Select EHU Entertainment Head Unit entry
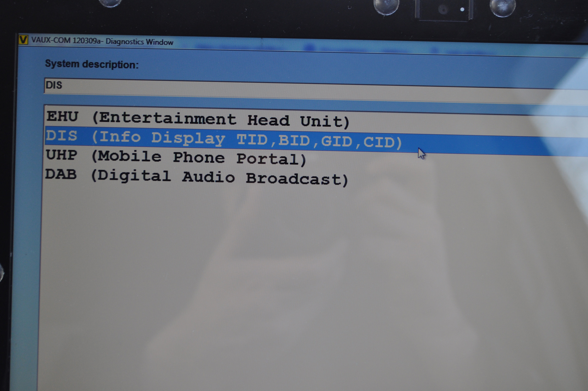The height and width of the screenshot is (391, 588). coord(198,119)
